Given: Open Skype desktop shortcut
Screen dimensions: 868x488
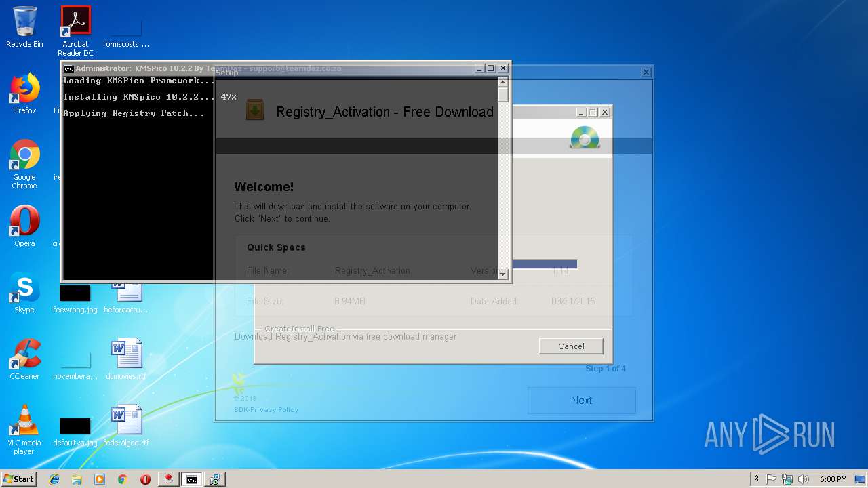Looking at the screenshot, I should (24, 293).
